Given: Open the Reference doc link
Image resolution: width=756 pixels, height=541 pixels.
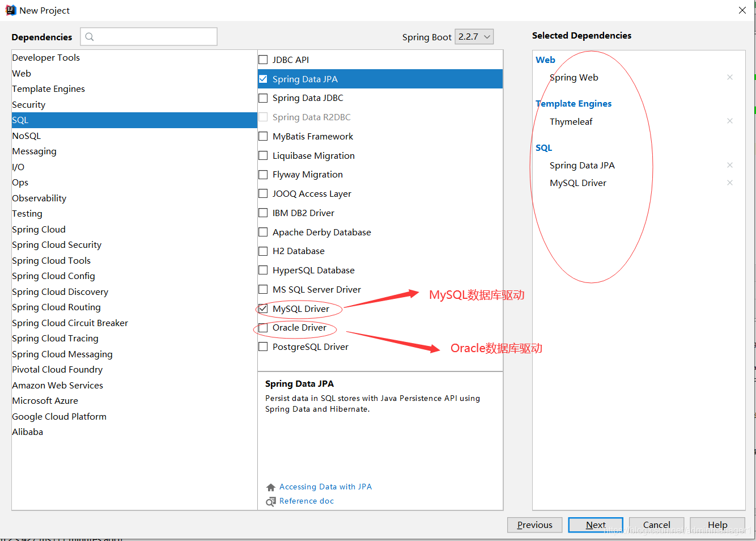Looking at the screenshot, I should [307, 501].
